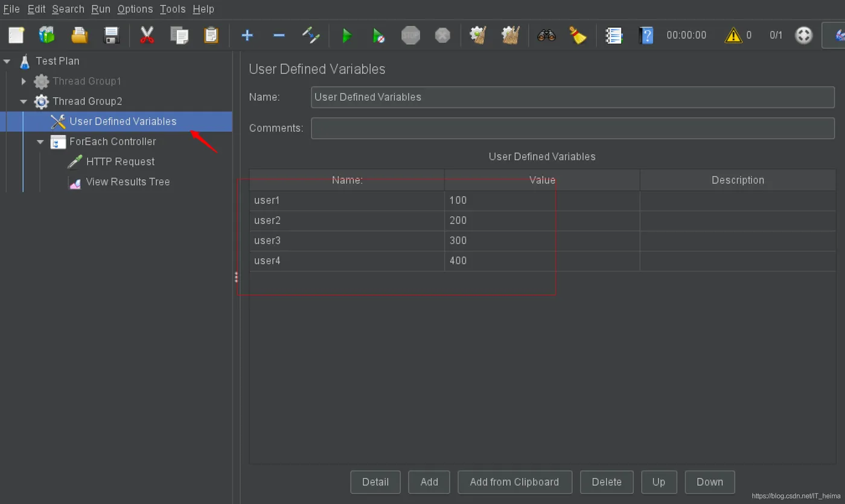Click the ForEach Controller node icon

point(58,142)
